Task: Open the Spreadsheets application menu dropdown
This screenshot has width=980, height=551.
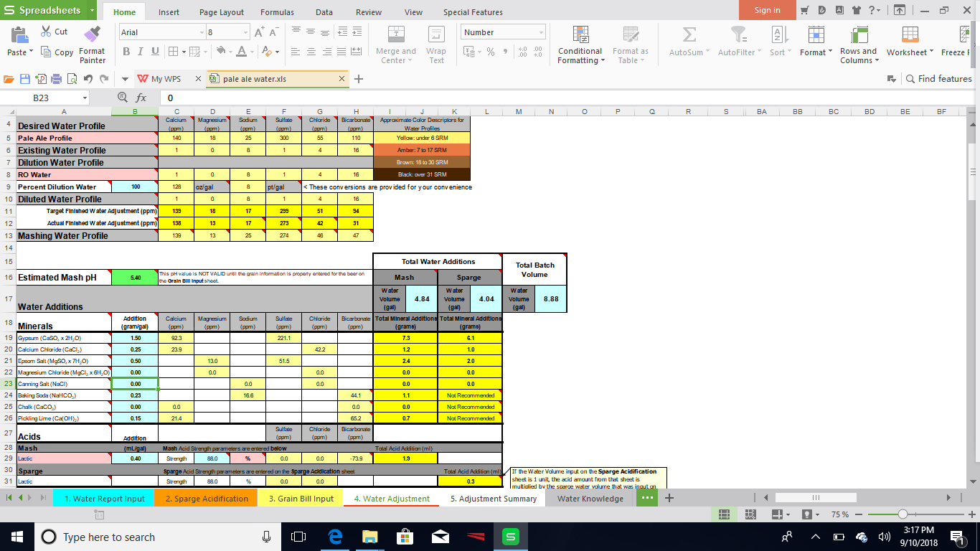Action: click(93, 10)
